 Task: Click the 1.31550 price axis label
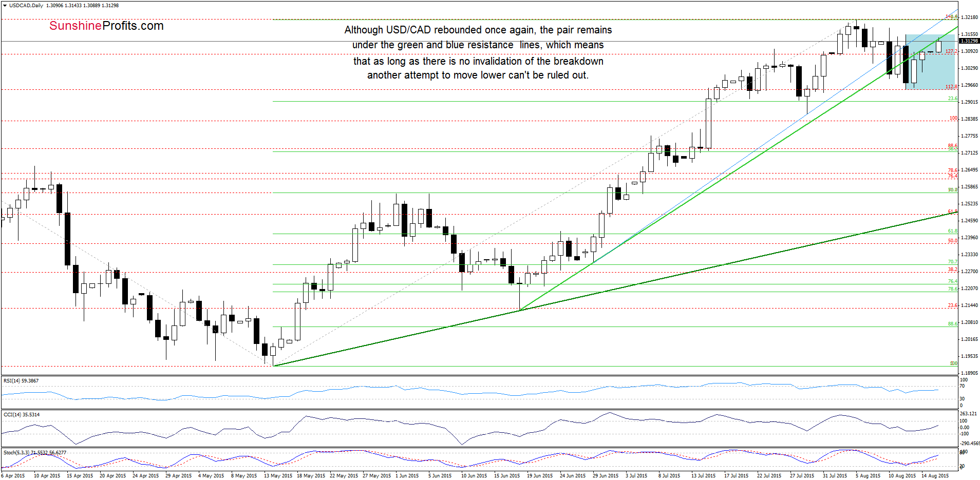click(x=970, y=34)
